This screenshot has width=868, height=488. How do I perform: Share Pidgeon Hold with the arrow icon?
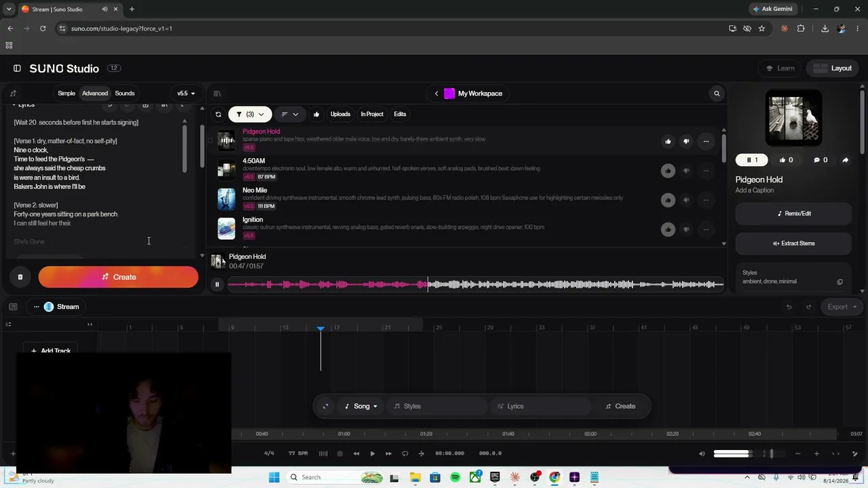tap(845, 160)
